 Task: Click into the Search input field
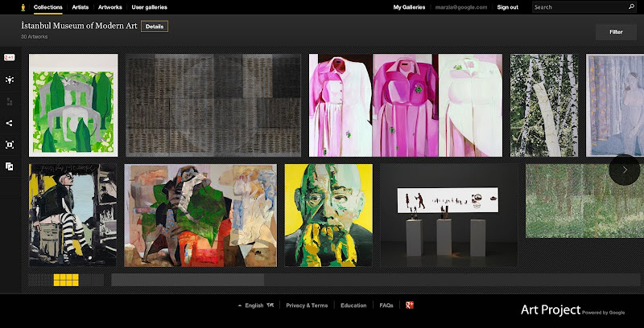point(580,7)
